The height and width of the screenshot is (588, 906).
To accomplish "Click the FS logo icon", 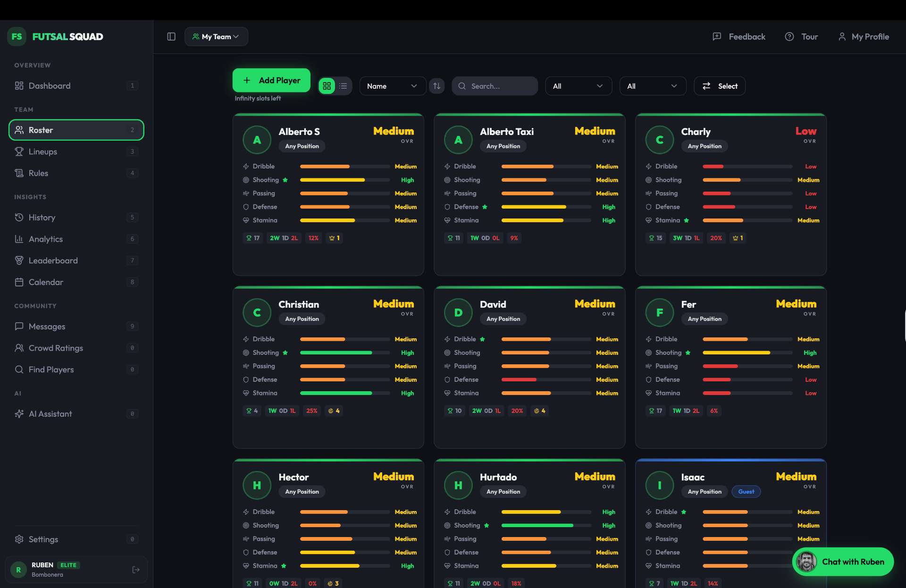I will [17, 36].
